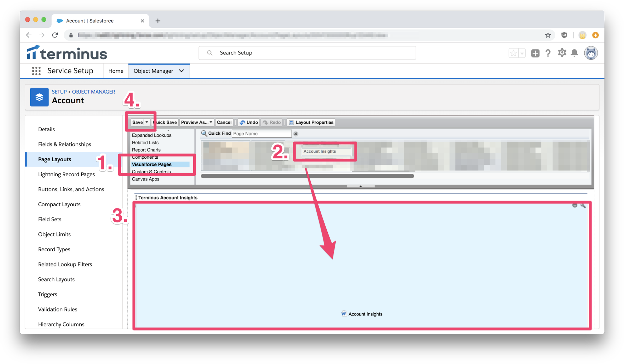This screenshot has height=364, width=624.
Task: Bookmark this page with star icon
Action: (548, 35)
